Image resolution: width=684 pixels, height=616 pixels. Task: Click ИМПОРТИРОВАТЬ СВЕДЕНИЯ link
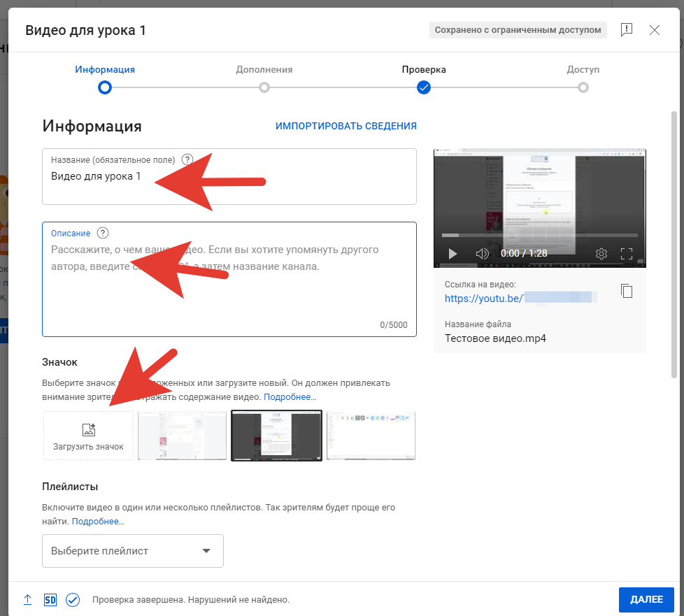coord(346,126)
